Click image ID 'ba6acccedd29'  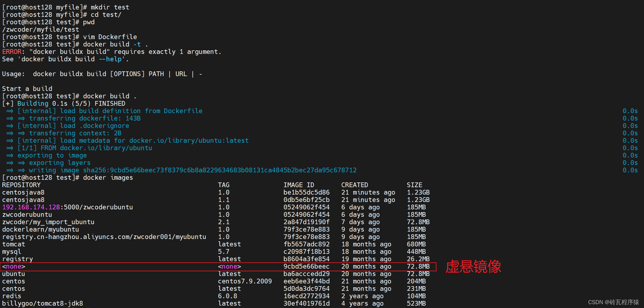[307, 274]
